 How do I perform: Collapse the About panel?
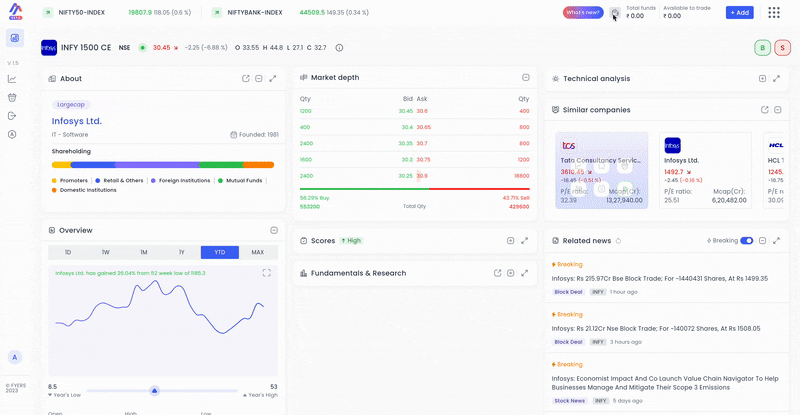(x=259, y=79)
